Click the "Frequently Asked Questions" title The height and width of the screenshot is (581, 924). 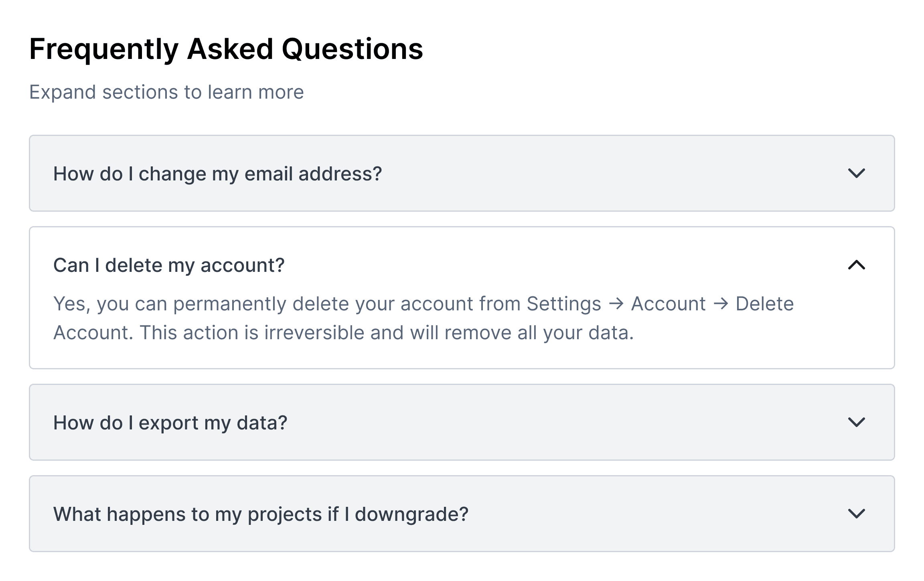pos(226,49)
